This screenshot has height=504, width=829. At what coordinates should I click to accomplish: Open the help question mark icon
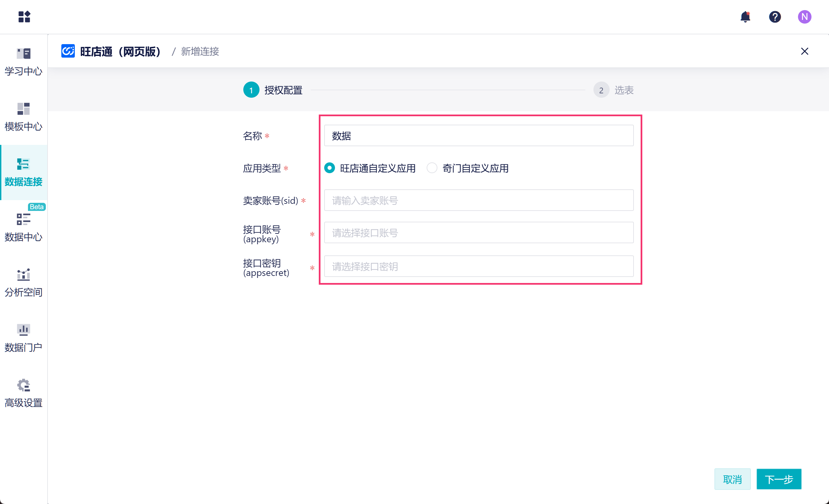click(775, 17)
